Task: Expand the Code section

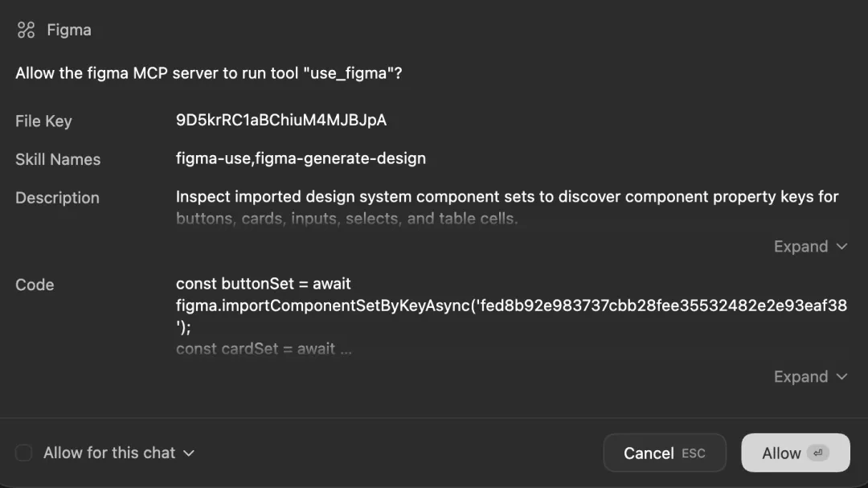Action: click(810, 377)
